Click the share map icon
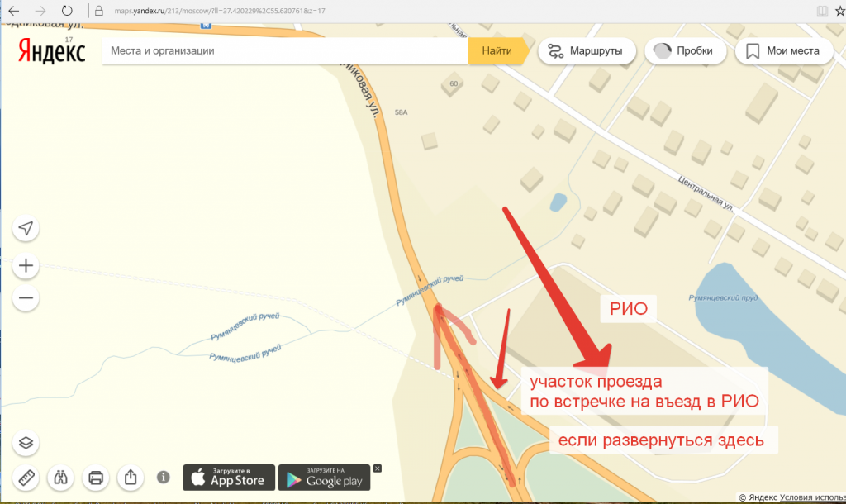The height and width of the screenshot is (504, 846). [x=131, y=478]
